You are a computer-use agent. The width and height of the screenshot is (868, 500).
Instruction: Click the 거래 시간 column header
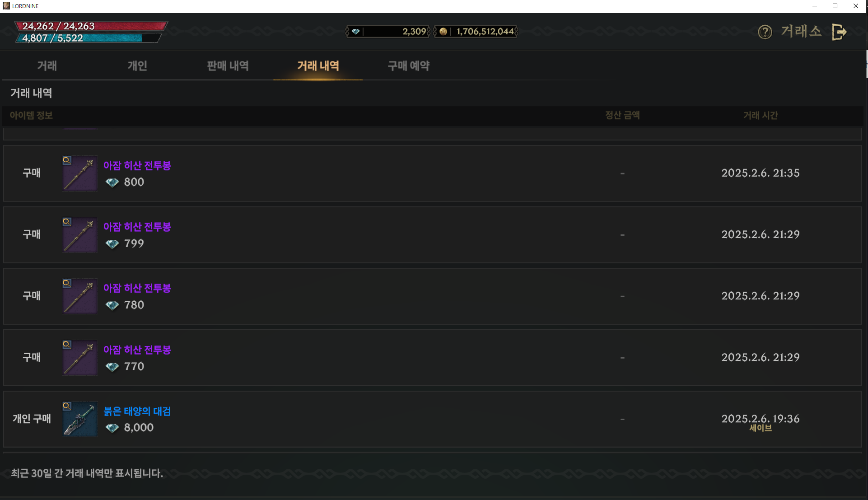click(x=761, y=116)
